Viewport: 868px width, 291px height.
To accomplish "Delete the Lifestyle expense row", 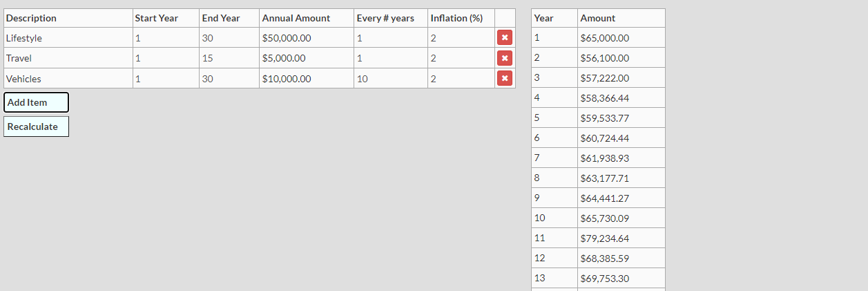I will click(x=505, y=38).
